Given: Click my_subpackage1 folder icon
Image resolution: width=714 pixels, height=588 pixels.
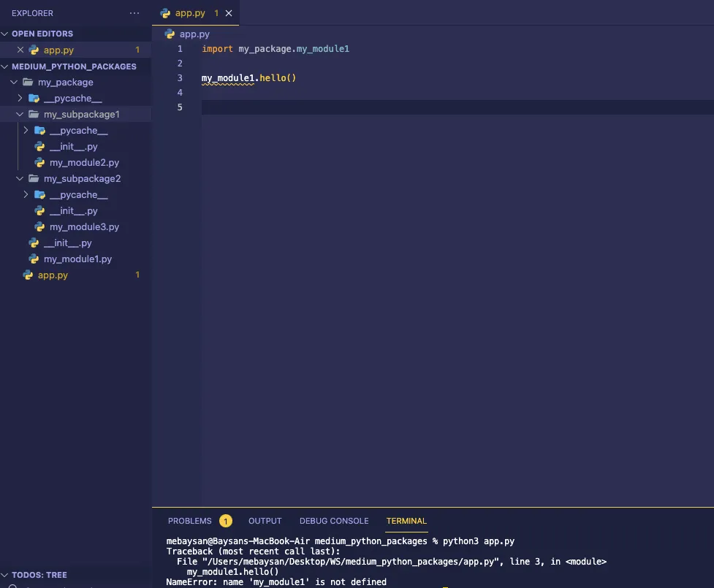Looking at the screenshot, I should point(34,114).
